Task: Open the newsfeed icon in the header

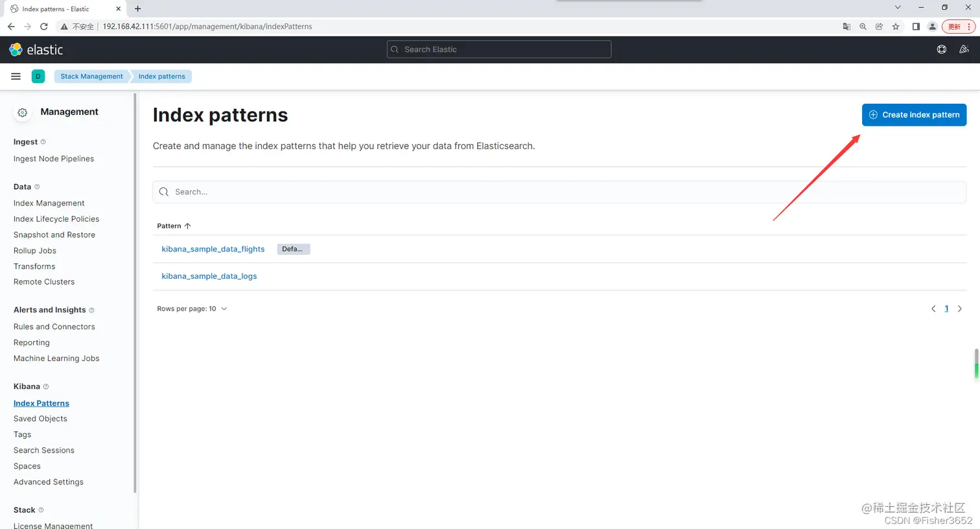Action: [964, 49]
